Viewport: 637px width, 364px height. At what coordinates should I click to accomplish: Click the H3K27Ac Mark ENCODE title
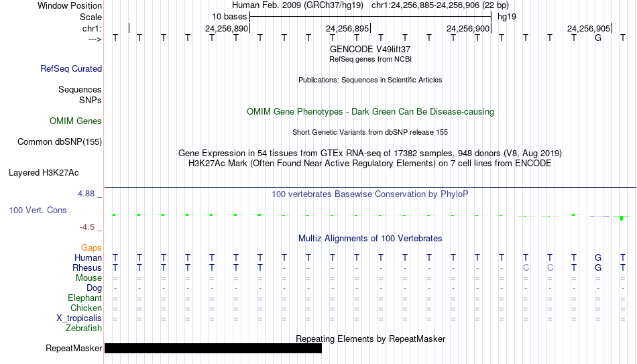click(x=370, y=164)
